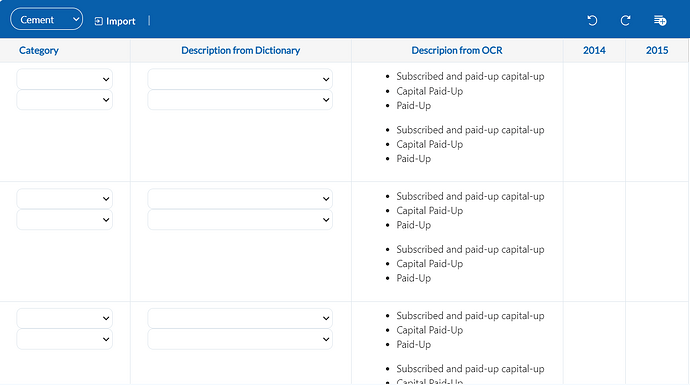This screenshot has width=690, height=385.
Task: Click the Import button
Action: pyautogui.click(x=115, y=21)
